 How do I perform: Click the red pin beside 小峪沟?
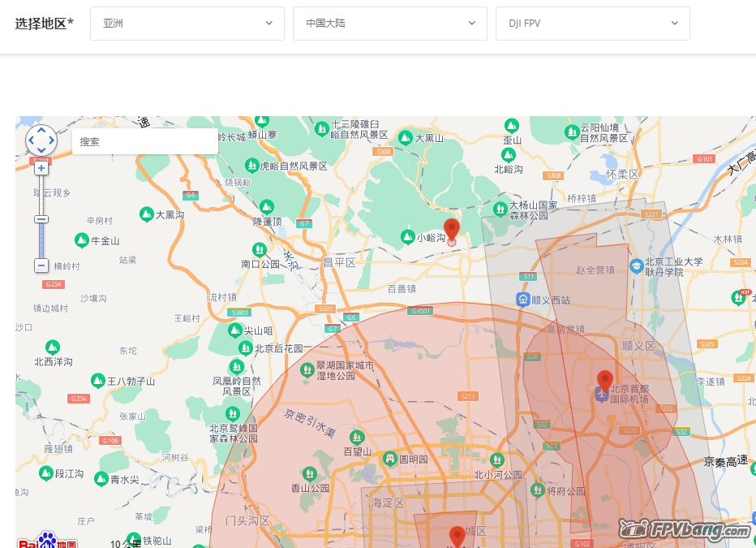coord(452,230)
